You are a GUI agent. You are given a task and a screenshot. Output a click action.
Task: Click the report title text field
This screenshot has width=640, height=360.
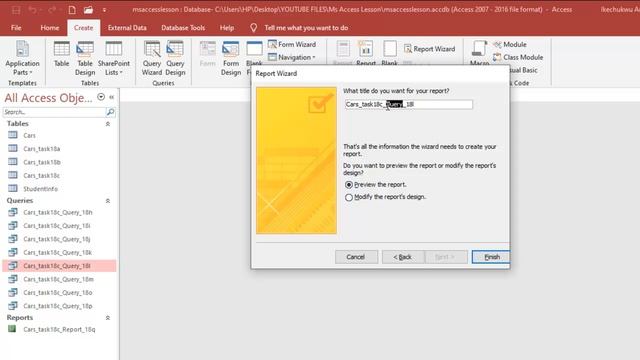point(409,104)
